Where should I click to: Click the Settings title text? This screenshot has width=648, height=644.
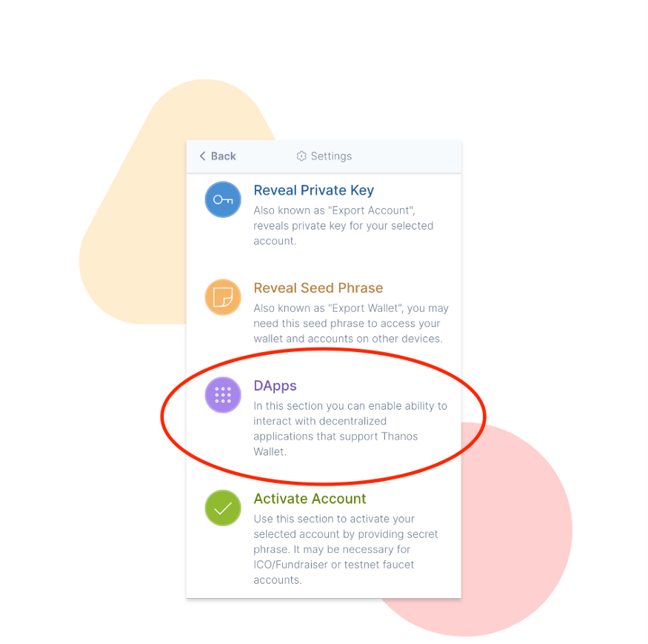[x=331, y=156]
